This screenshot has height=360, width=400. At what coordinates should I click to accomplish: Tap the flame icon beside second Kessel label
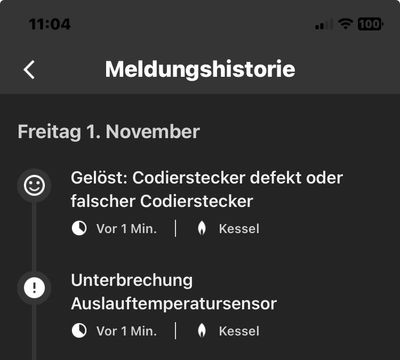(x=202, y=331)
